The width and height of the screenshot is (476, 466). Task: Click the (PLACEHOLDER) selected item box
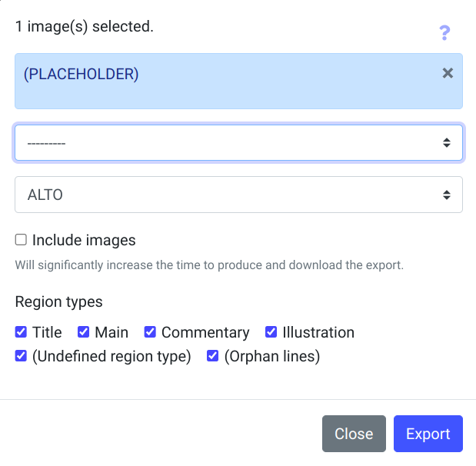coord(231,82)
